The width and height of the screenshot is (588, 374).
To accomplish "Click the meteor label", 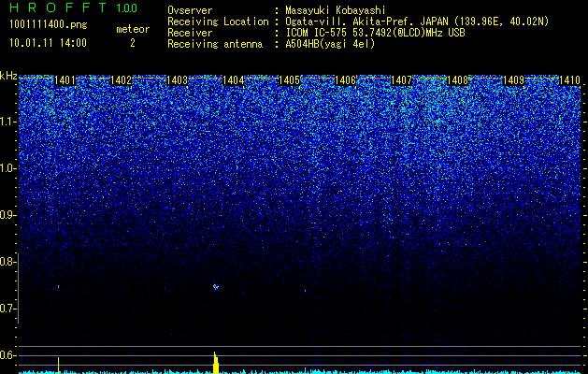I will [133, 29].
